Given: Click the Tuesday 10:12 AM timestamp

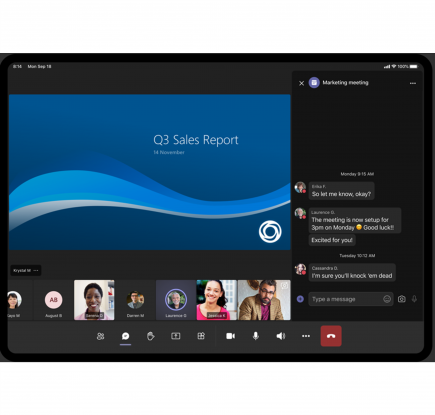Looking at the screenshot, I should click(x=357, y=256).
